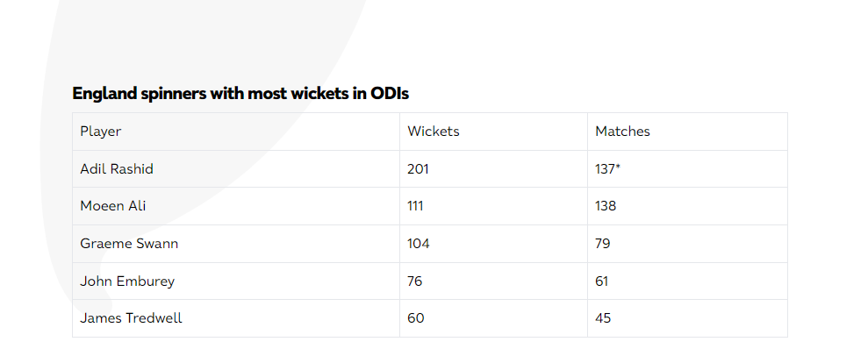Click Graeme Swann's 104 wickets value
The width and height of the screenshot is (868, 356).
click(419, 244)
